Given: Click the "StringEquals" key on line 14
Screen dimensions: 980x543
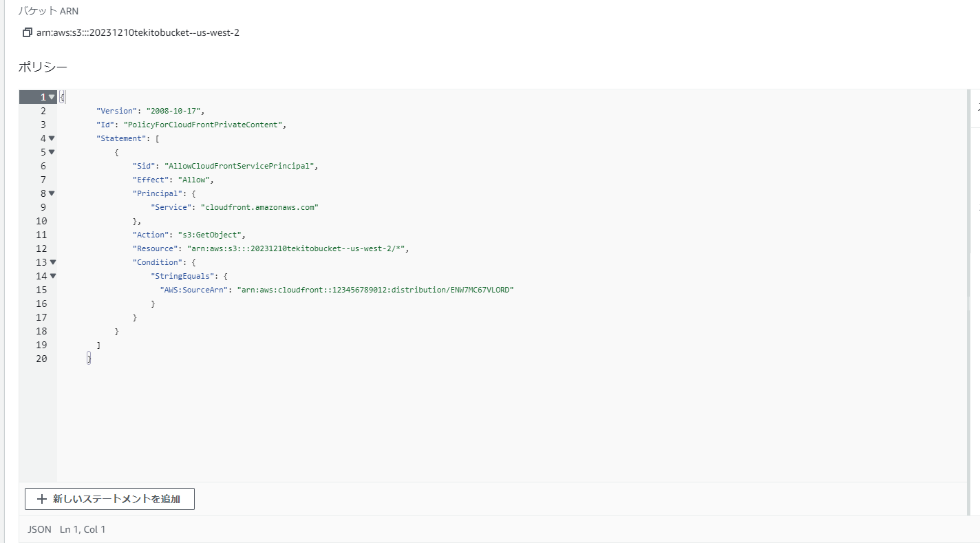Looking at the screenshot, I should (182, 276).
